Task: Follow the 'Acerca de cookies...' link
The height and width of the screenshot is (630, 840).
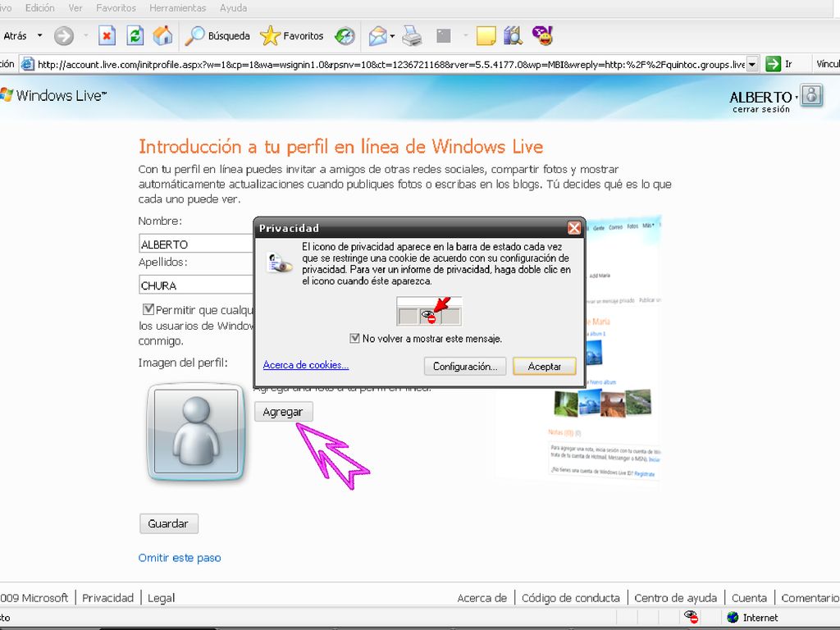Action: [306, 365]
